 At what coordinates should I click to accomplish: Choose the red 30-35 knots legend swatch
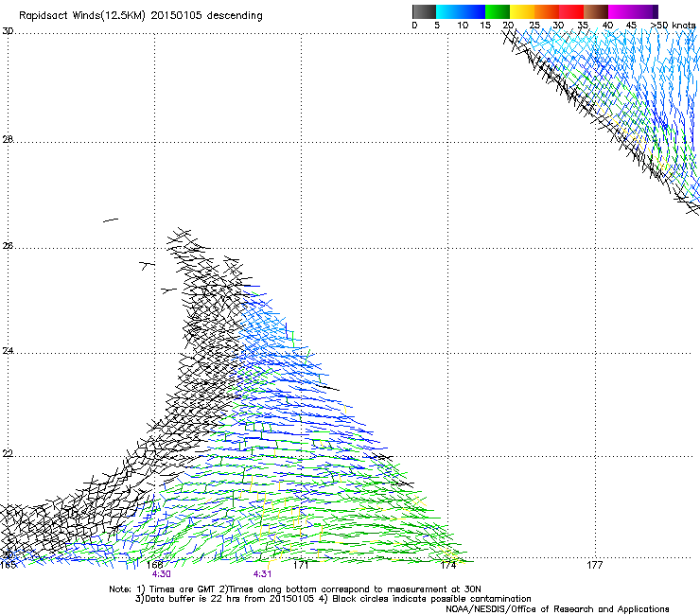tap(571, 11)
